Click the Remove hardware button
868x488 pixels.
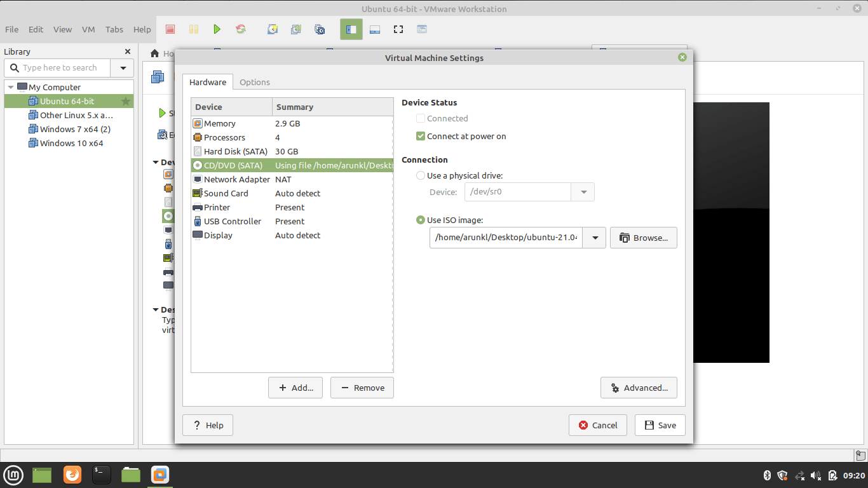(x=362, y=388)
